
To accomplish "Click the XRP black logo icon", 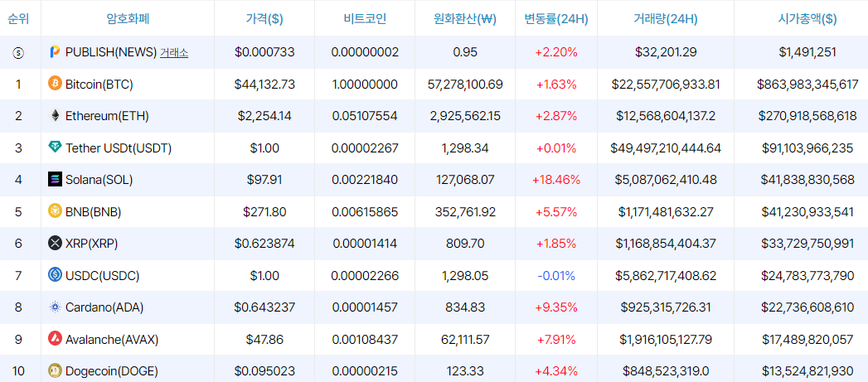I will (55, 243).
